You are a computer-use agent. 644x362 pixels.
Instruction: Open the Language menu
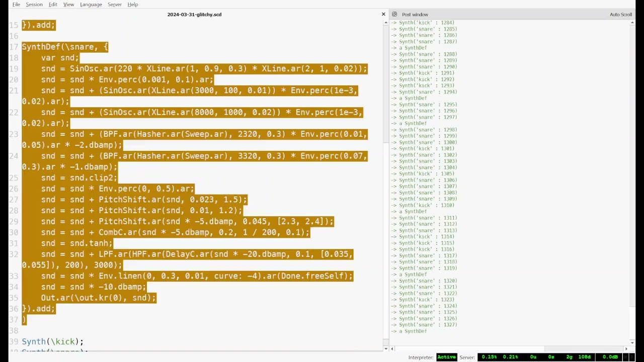(91, 5)
